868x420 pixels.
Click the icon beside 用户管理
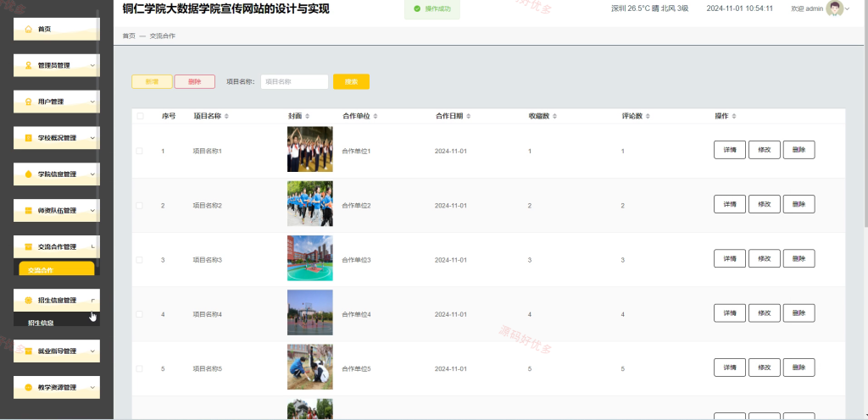(x=28, y=102)
